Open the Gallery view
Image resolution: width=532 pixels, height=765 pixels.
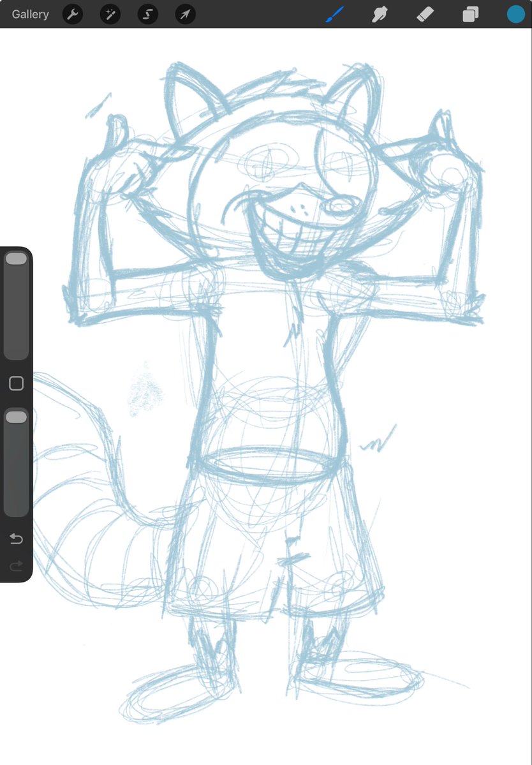(30, 14)
